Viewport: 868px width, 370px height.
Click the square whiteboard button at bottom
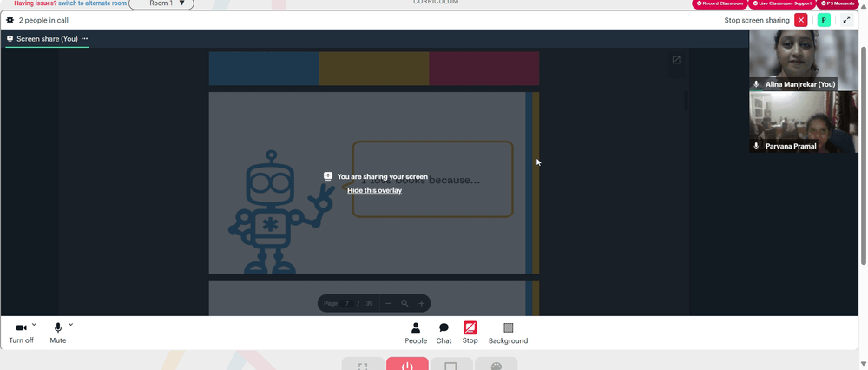(x=450, y=365)
